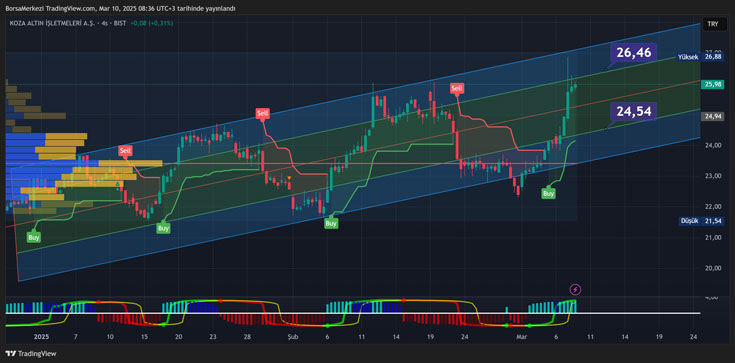
Task: Select the 26,46 price callout
Action: pos(634,53)
